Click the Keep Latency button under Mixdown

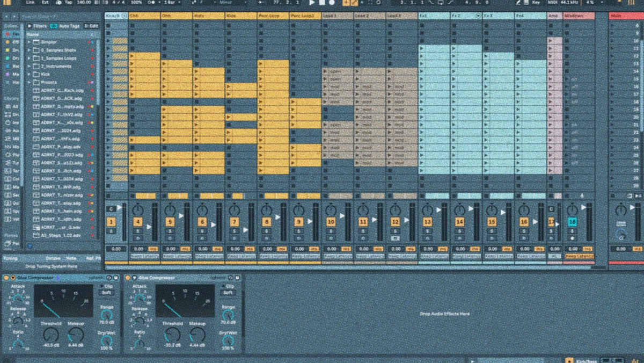tap(579, 257)
